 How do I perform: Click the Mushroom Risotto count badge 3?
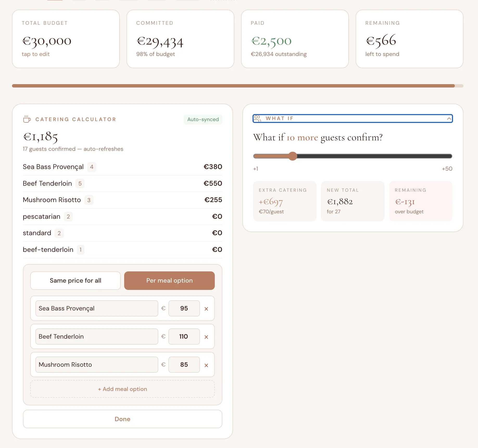coord(89,200)
